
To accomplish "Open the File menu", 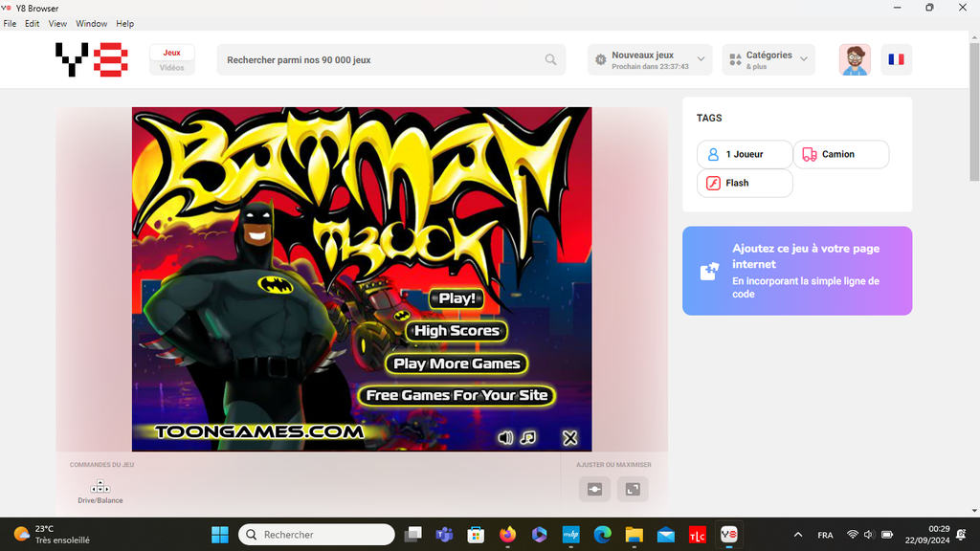I will tap(10, 23).
